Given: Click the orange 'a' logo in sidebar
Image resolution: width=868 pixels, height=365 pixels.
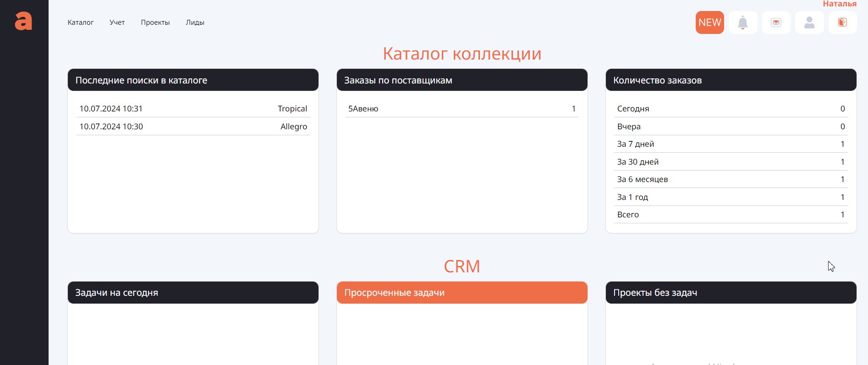Looking at the screenshot, I should click(23, 21).
